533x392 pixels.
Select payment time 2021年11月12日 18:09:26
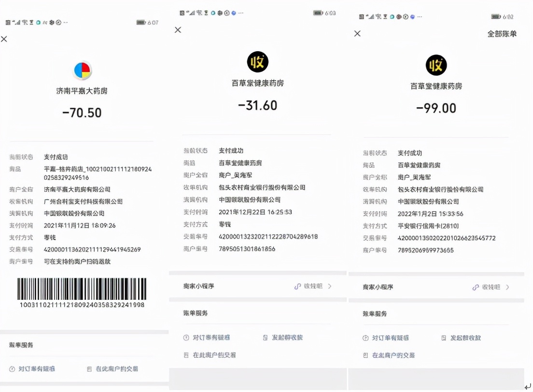tap(80, 225)
